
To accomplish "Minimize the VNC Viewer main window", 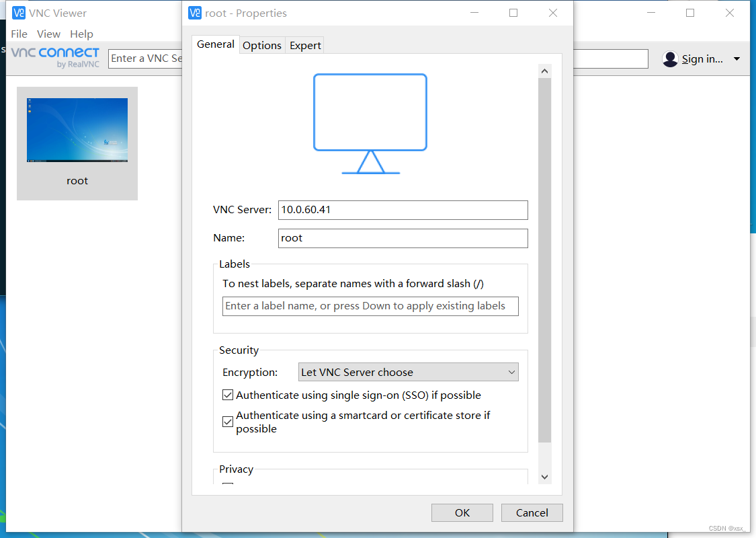I will pyautogui.click(x=651, y=13).
